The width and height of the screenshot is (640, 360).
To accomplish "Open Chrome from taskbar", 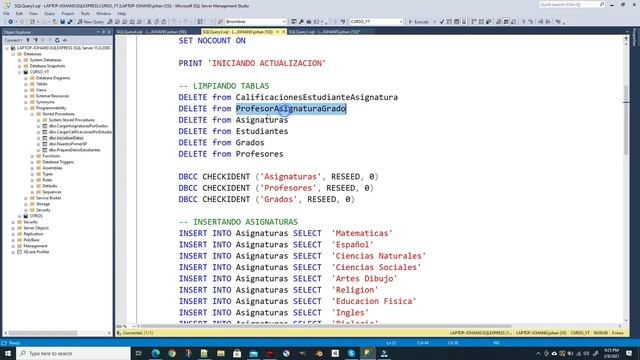I will click(172, 353).
